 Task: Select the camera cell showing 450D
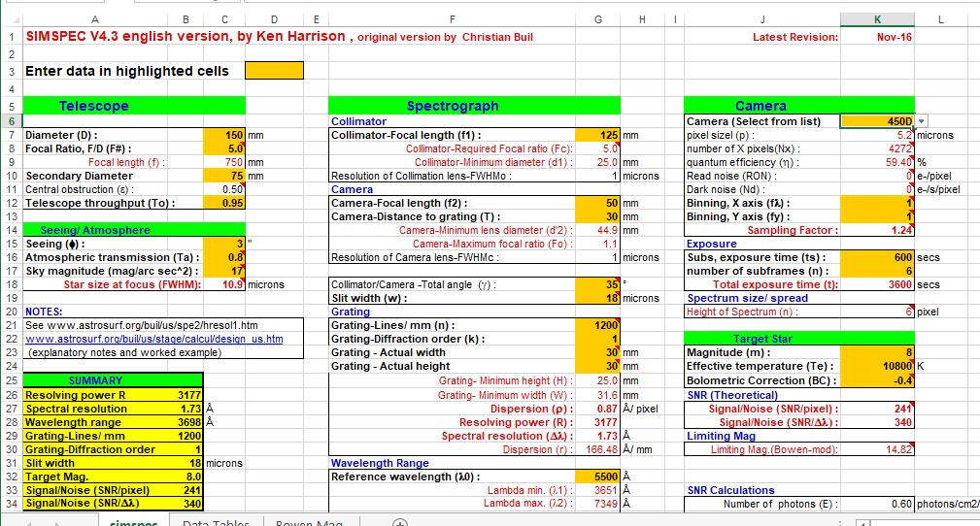click(877, 121)
